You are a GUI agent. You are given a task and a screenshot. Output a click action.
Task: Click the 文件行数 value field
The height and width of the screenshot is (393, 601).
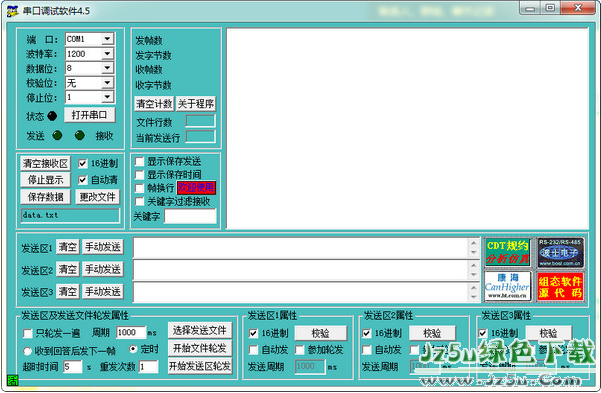[x=200, y=121]
